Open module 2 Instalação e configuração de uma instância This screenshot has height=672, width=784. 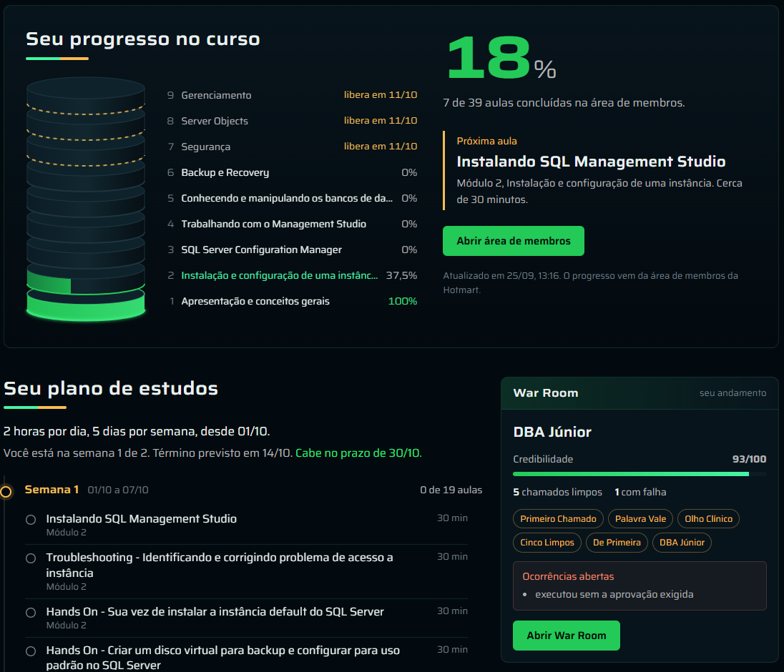tap(292, 275)
